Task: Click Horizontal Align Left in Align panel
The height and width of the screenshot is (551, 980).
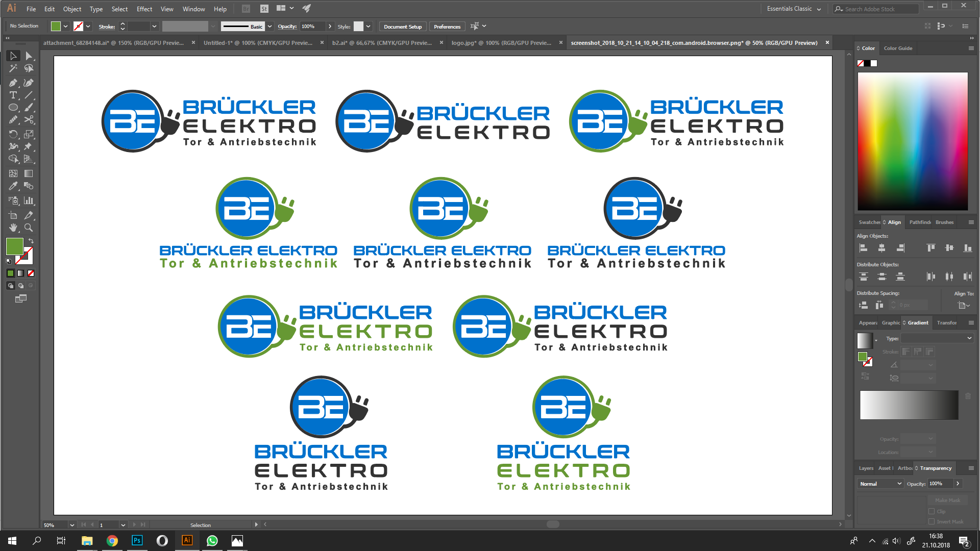Action: (x=864, y=248)
